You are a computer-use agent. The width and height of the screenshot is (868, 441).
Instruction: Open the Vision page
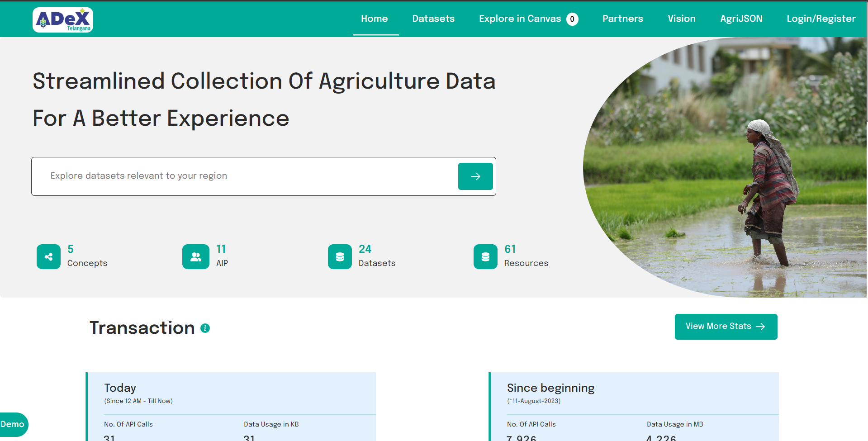[681, 19]
